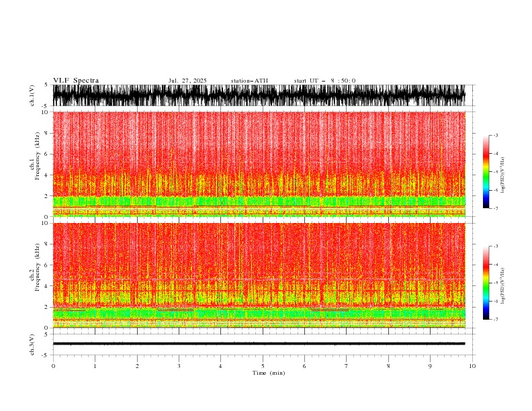Click the "VLF Spectra" plot title
532x411 pixels.
point(76,81)
